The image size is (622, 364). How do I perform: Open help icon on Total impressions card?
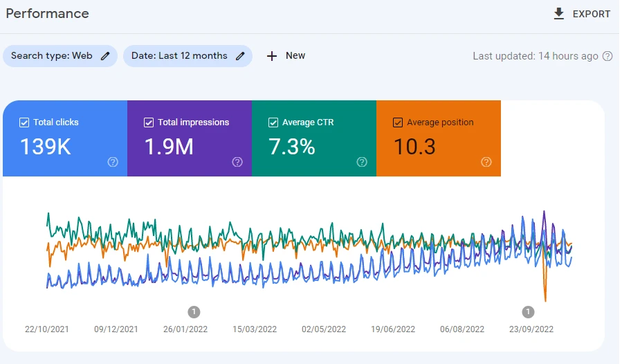237,162
